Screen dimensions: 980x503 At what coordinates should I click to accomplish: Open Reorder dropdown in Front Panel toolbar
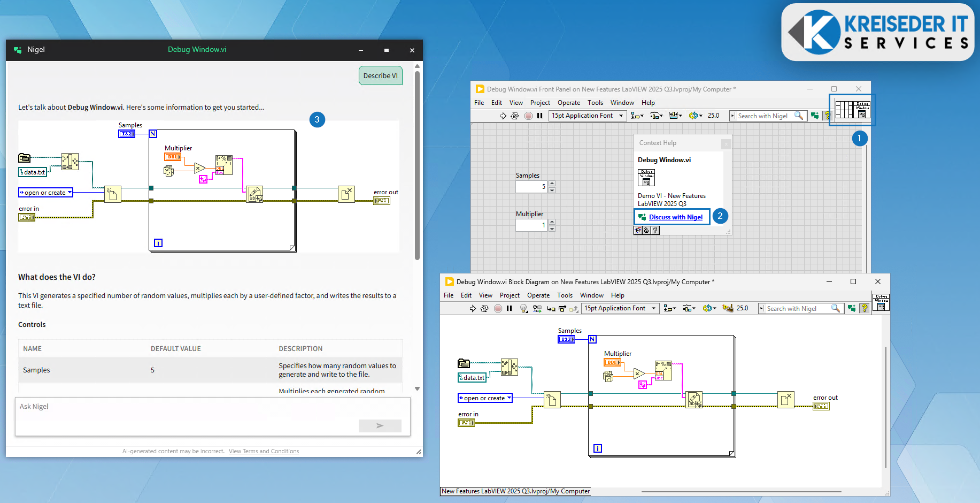(x=696, y=116)
